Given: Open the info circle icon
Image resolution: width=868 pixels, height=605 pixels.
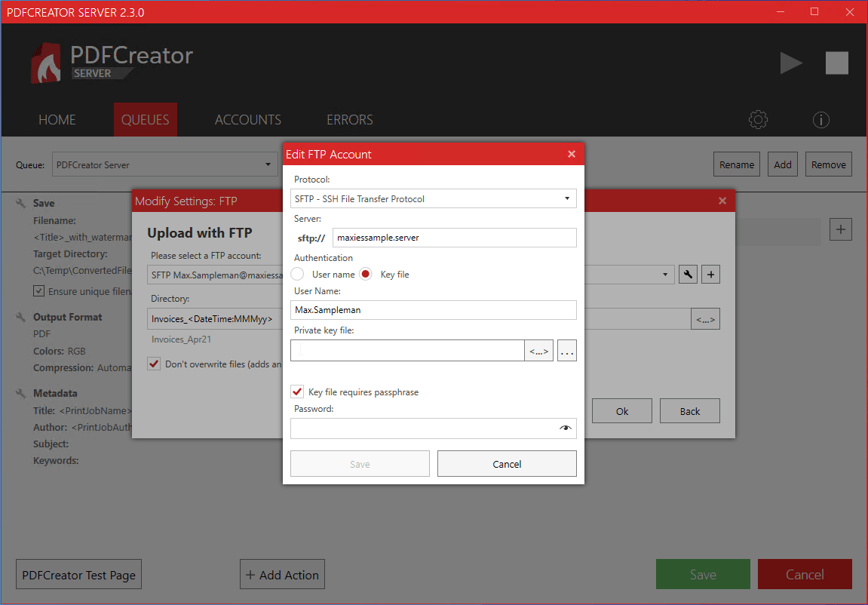Looking at the screenshot, I should point(821,120).
